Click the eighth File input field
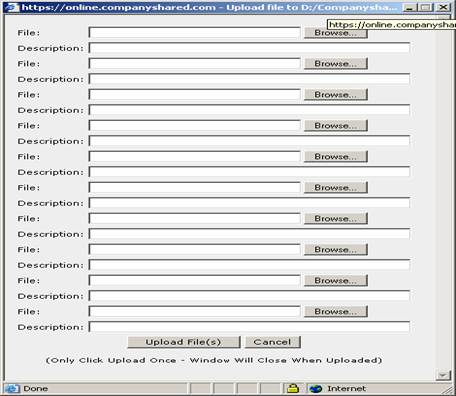Screen dimensions: 456x396 coord(195,250)
